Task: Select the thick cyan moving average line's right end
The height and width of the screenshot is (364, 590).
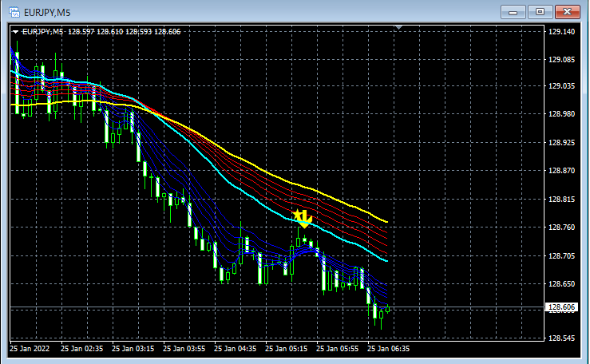Action: (x=386, y=260)
